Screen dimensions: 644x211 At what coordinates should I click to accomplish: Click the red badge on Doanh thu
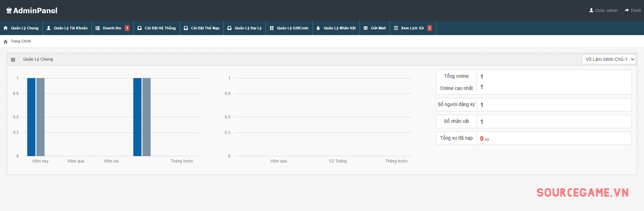click(x=127, y=28)
